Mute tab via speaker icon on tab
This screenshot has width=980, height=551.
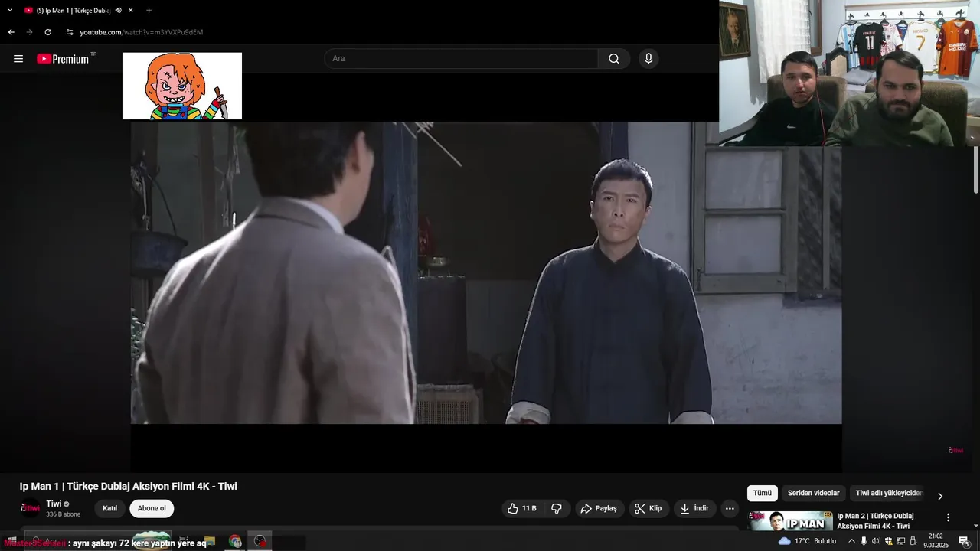click(x=119, y=10)
